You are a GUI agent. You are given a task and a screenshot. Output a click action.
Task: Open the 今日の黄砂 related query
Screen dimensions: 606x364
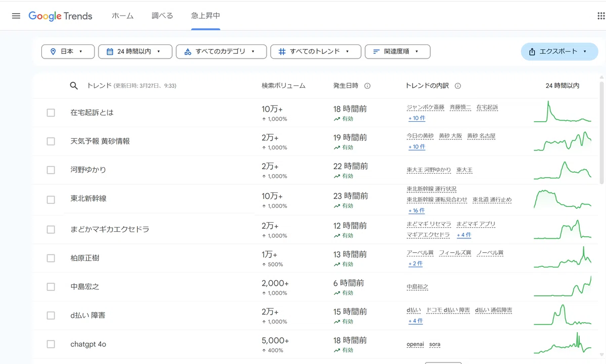pos(420,136)
